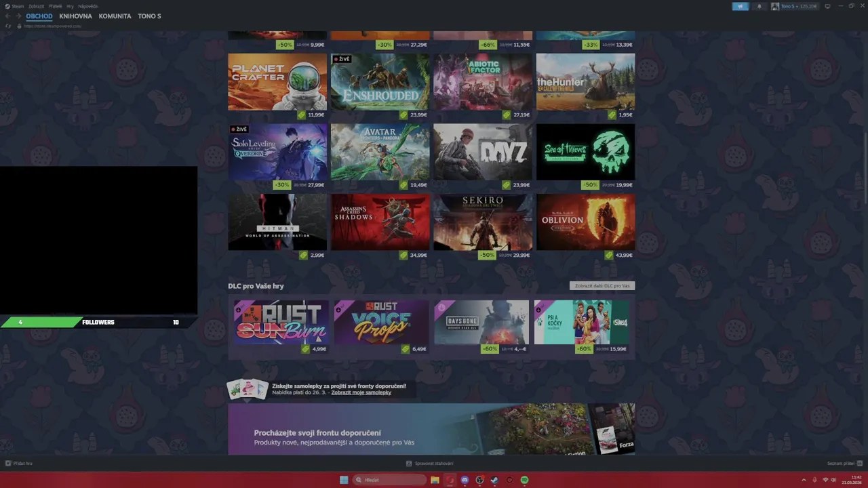
Task: Open the Enshrouded game tile
Action: [x=380, y=81]
